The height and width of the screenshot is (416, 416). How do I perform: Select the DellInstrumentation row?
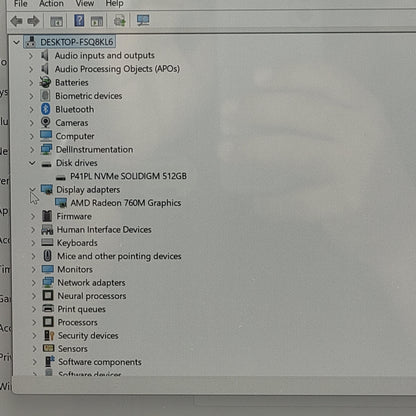click(x=94, y=150)
